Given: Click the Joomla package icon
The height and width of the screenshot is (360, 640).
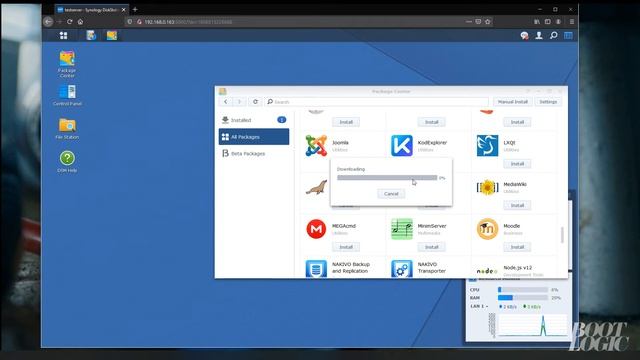Looking at the screenshot, I should click(x=316, y=146).
